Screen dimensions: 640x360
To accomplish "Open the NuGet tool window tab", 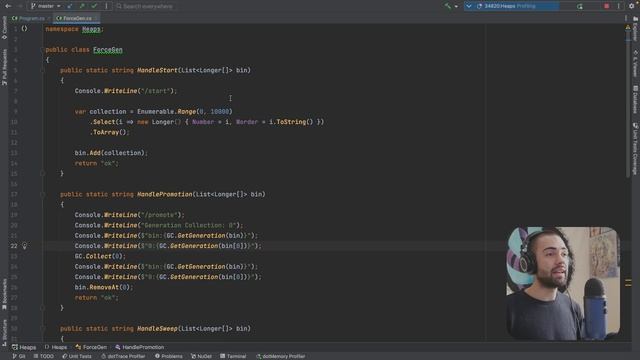I will (x=201, y=356).
